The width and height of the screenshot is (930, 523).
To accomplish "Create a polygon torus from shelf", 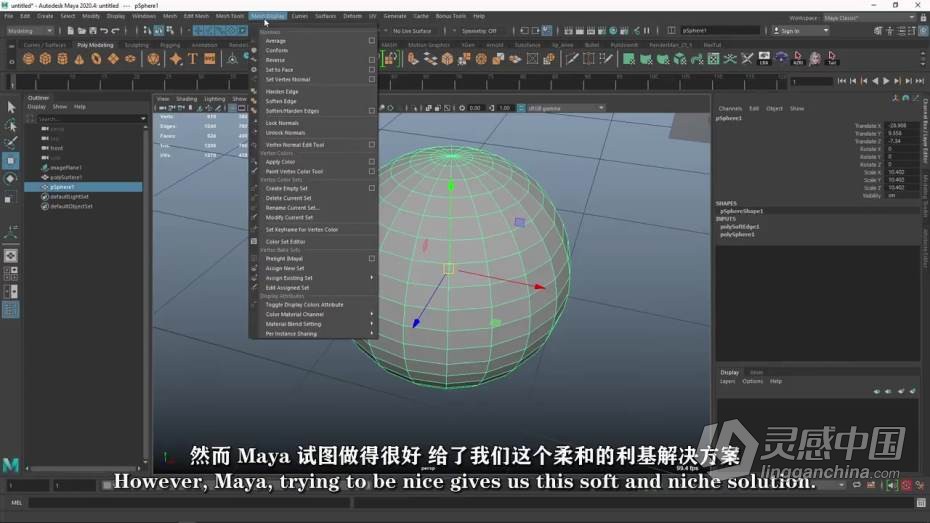I will pos(96,59).
